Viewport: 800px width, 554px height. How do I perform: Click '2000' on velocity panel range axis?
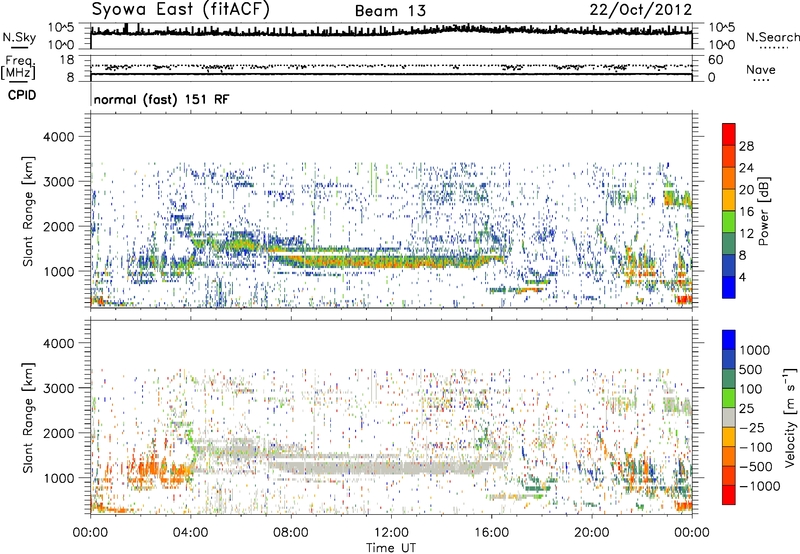[x=59, y=433]
